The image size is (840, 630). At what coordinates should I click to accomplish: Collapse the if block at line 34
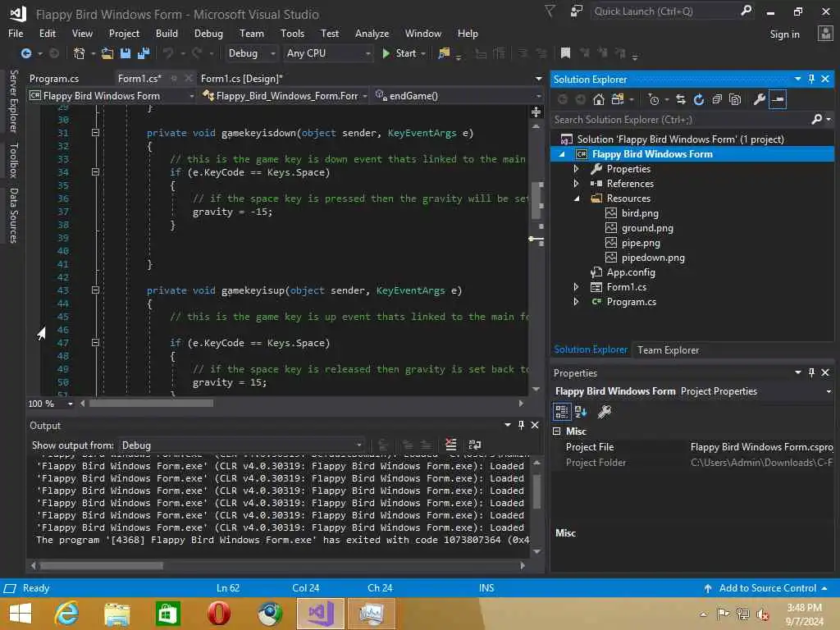click(x=95, y=172)
